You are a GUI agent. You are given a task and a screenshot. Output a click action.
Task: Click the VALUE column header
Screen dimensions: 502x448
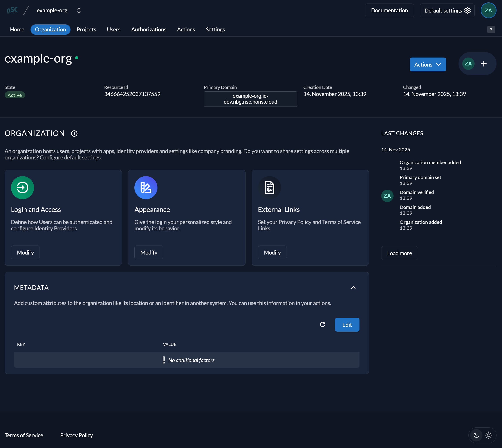click(170, 344)
